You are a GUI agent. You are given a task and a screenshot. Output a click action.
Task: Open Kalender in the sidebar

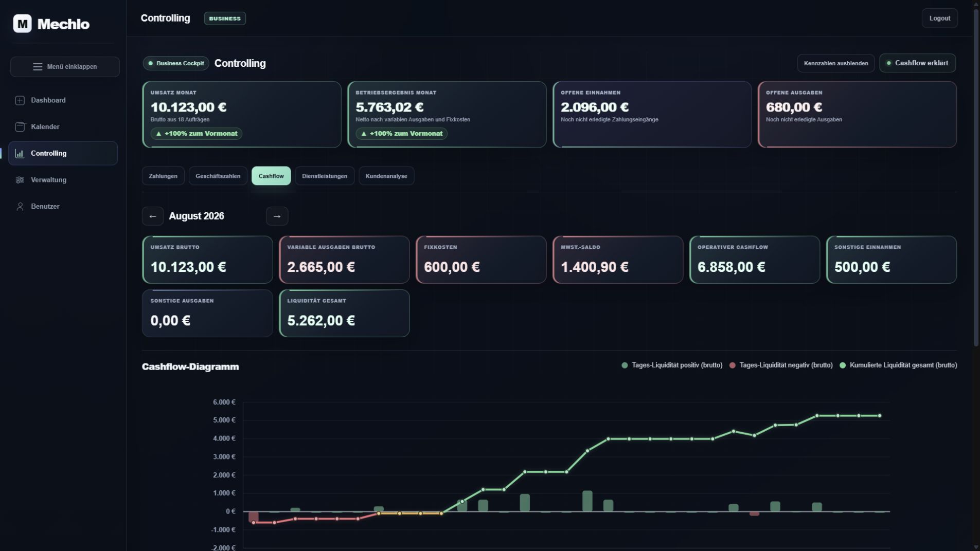click(x=63, y=127)
